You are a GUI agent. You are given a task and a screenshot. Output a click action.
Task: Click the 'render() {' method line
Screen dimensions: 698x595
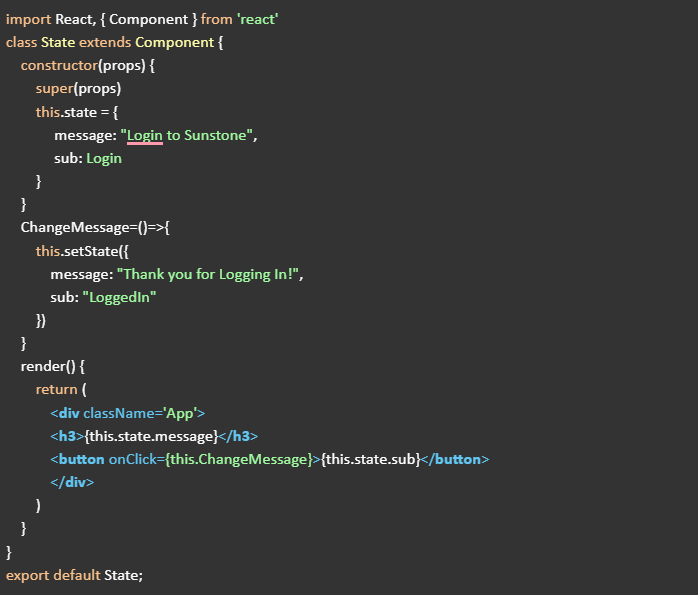pos(53,367)
